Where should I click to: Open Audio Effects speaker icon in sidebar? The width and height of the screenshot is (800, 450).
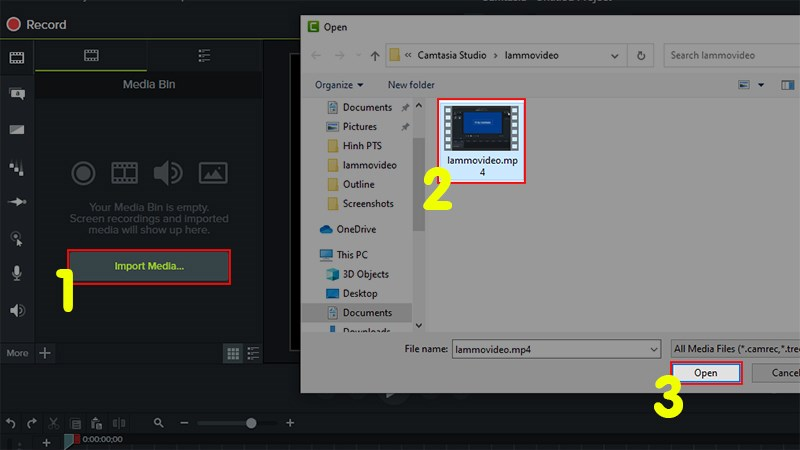[17, 310]
